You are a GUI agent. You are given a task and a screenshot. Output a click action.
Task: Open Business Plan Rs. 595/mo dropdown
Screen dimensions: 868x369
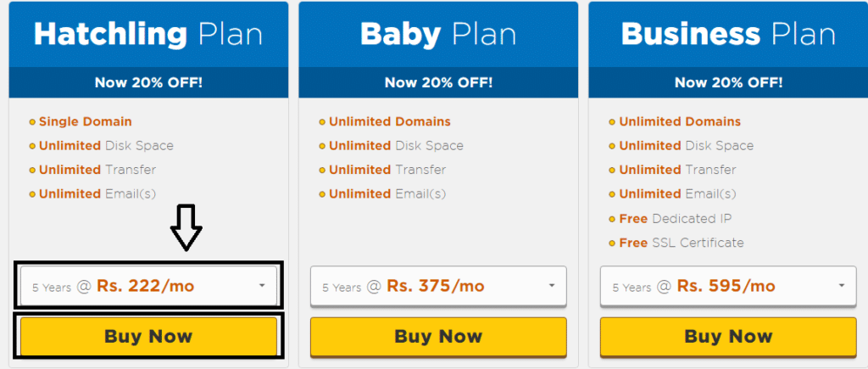pyautogui.click(x=728, y=286)
